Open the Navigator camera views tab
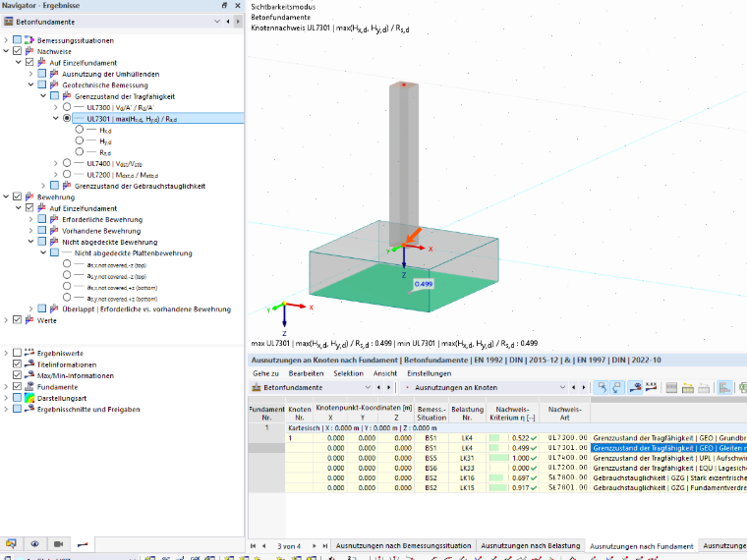This screenshot has height=560, width=747. (x=58, y=544)
